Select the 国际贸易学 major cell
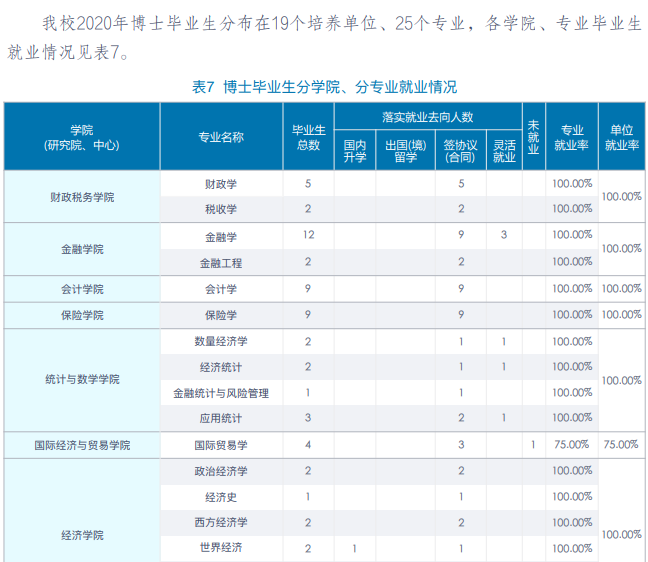 [221, 445]
